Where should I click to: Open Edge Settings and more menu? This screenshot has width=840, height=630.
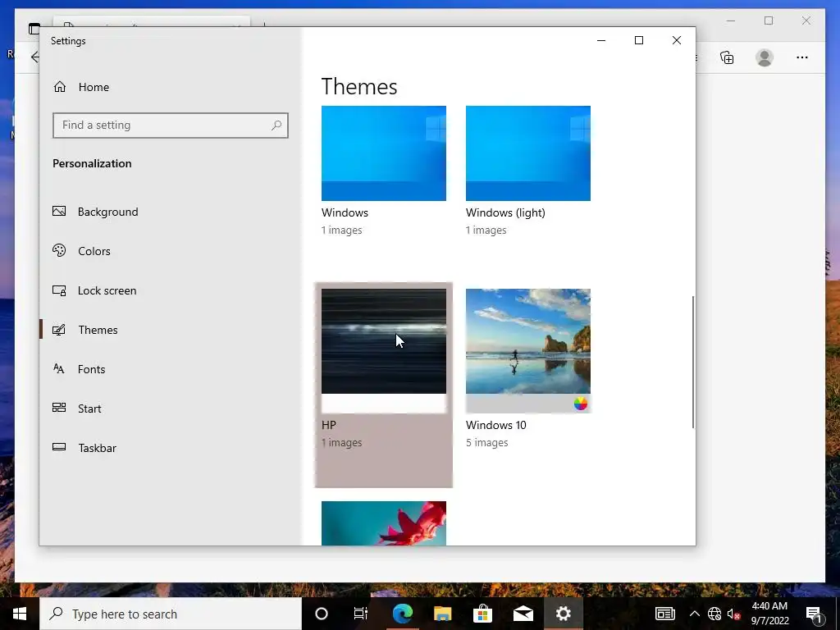[802, 57]
